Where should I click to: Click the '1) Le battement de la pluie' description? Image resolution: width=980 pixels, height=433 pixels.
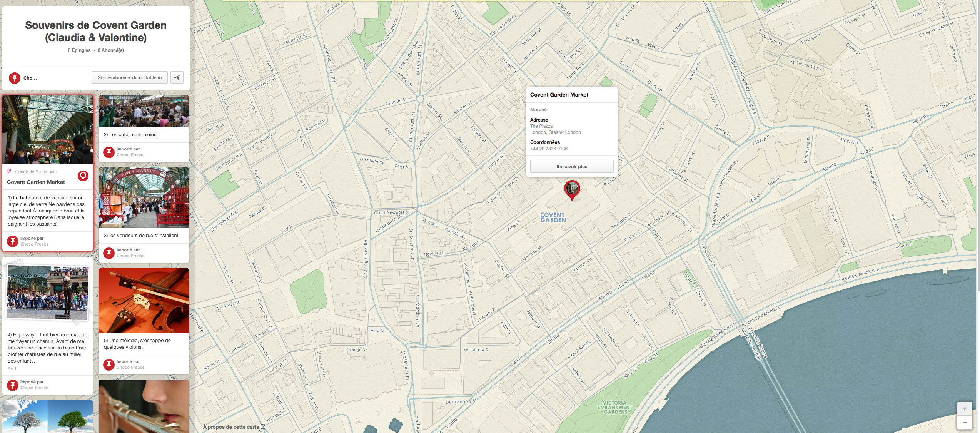[47, 211]
